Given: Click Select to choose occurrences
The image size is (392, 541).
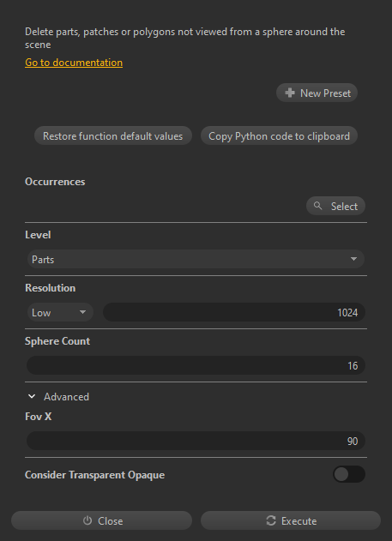Looking at the screenshot, I should click(x=335, y=206).
